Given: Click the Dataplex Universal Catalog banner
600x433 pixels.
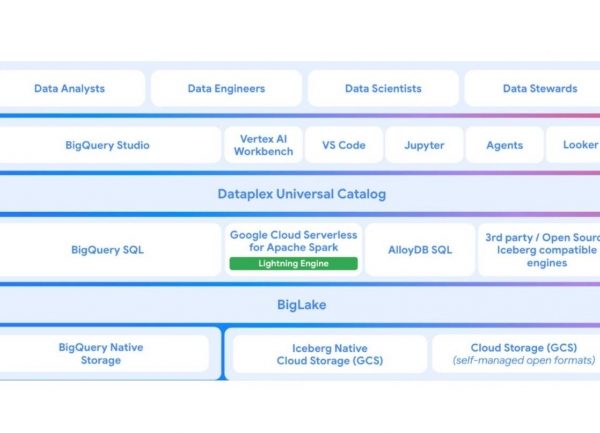Looking at the screenshot, I should tap(300, 194).
